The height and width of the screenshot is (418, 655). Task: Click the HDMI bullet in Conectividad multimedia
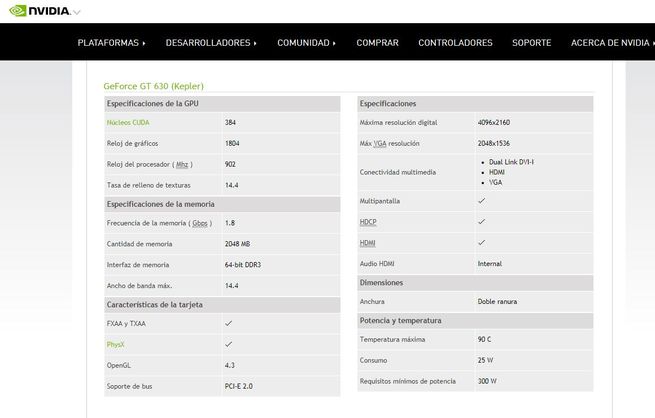pyautogui.click(x=497, y=172)
